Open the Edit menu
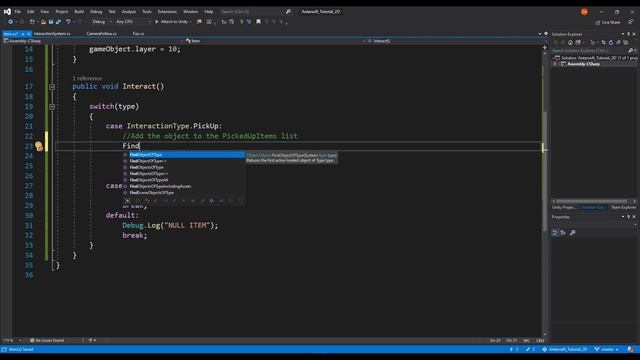The width and height of the screenshot is (640, 360). click(31, 11)
